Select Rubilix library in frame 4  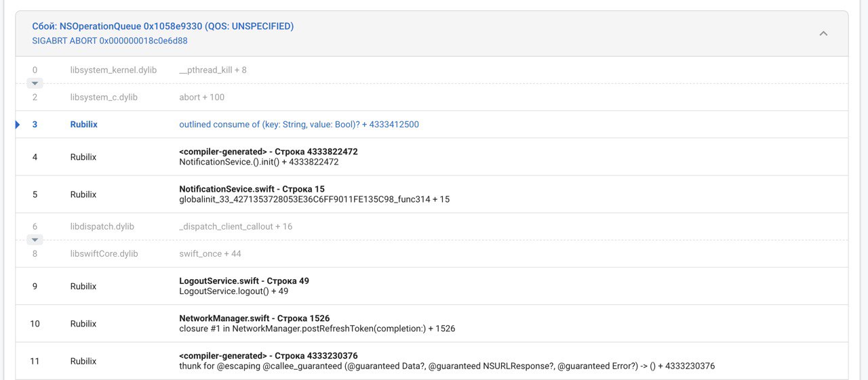[83, 157]
